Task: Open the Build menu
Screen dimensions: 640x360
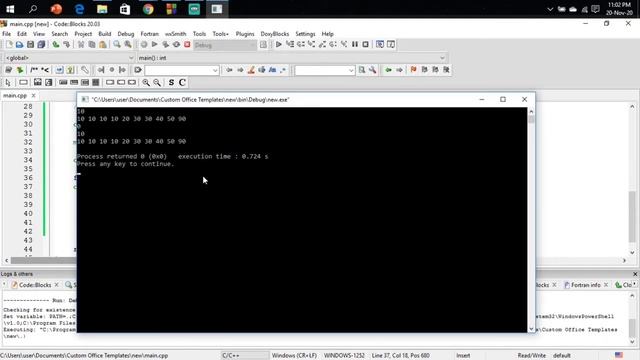Action: [104, 34]
